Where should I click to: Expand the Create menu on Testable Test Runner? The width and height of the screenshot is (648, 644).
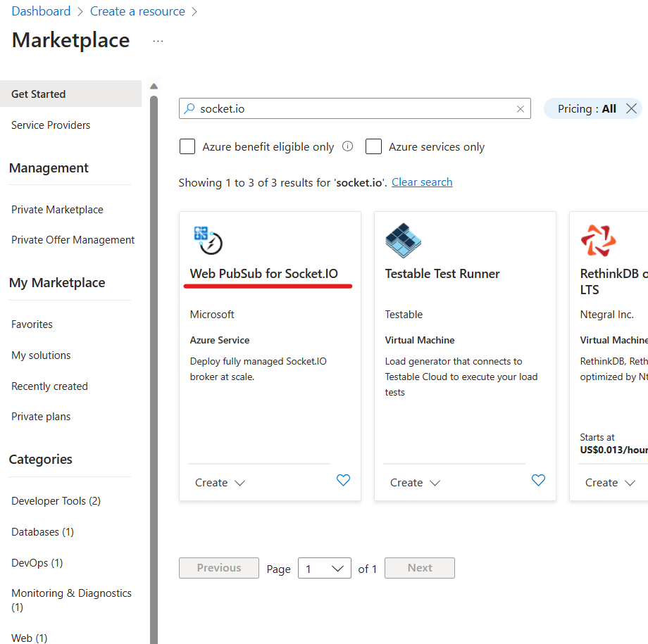(x=415, y=482)
